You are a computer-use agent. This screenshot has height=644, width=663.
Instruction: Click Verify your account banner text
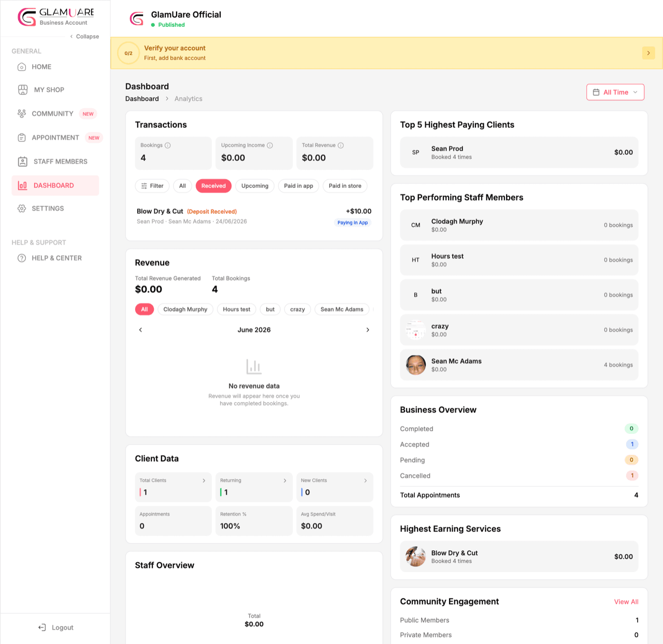tap(175, 48)
